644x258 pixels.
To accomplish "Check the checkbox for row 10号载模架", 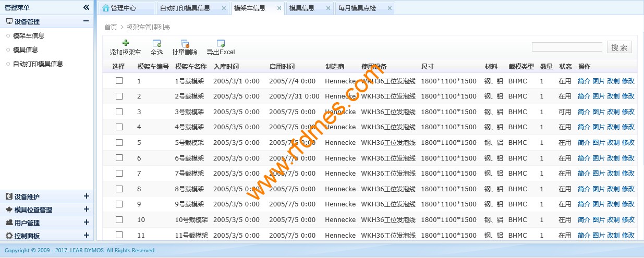I will [119, 219].
